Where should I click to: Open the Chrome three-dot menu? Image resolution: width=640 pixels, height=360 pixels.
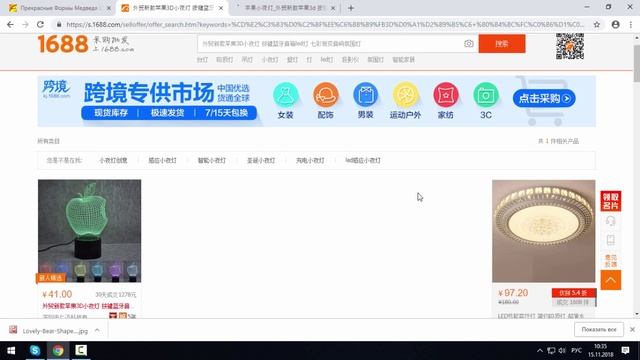point(631,24)
